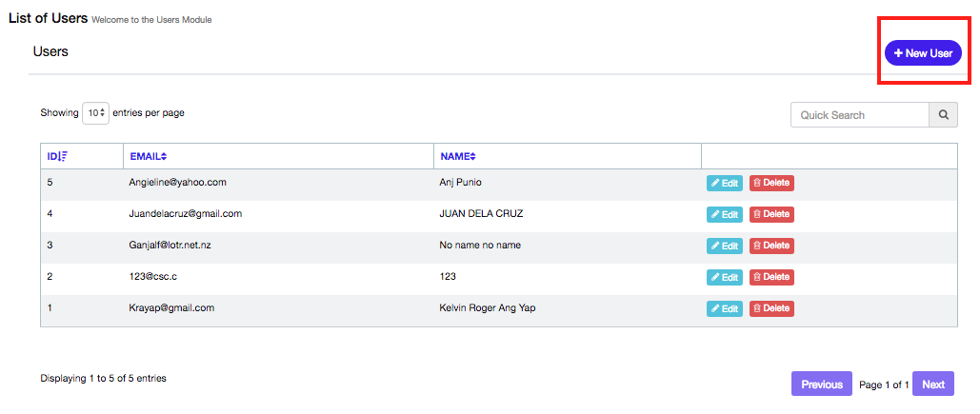The image size is (980, 414).
Task: Edit the JUAN DELA CRUZ user
Action: [x=724, y=214]
